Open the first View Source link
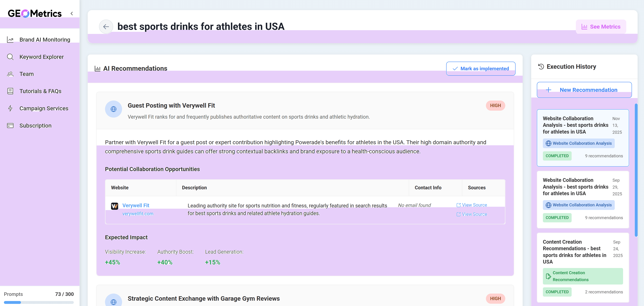The width and height of the screenshot is (644, 306). pos(472,205)
